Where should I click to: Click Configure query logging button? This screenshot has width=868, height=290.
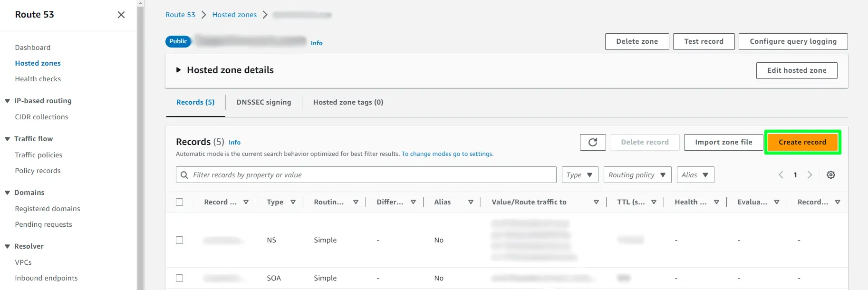click(x=793, y=41)
